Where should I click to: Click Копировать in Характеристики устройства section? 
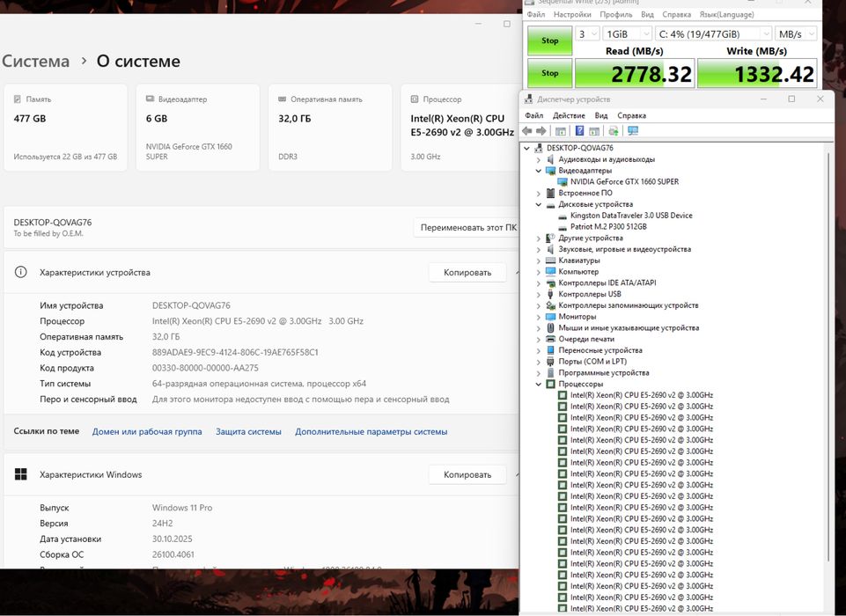(467, 273)
